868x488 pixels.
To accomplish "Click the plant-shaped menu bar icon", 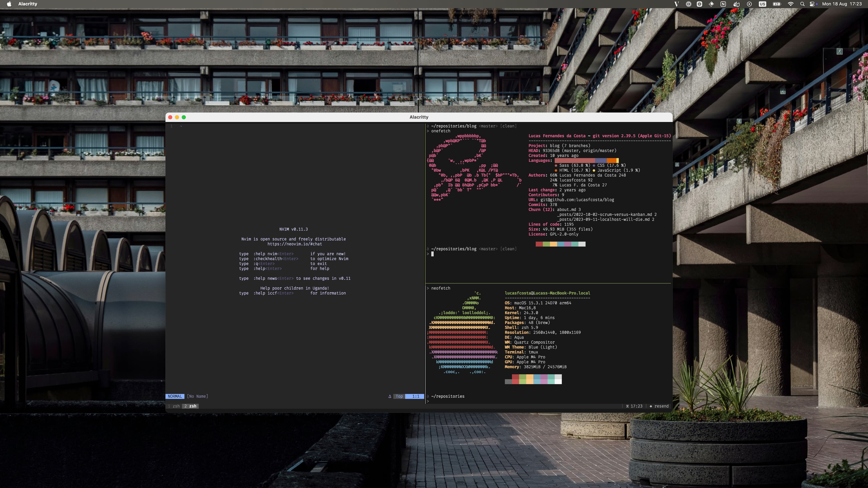I will click(x=737, y=4).
